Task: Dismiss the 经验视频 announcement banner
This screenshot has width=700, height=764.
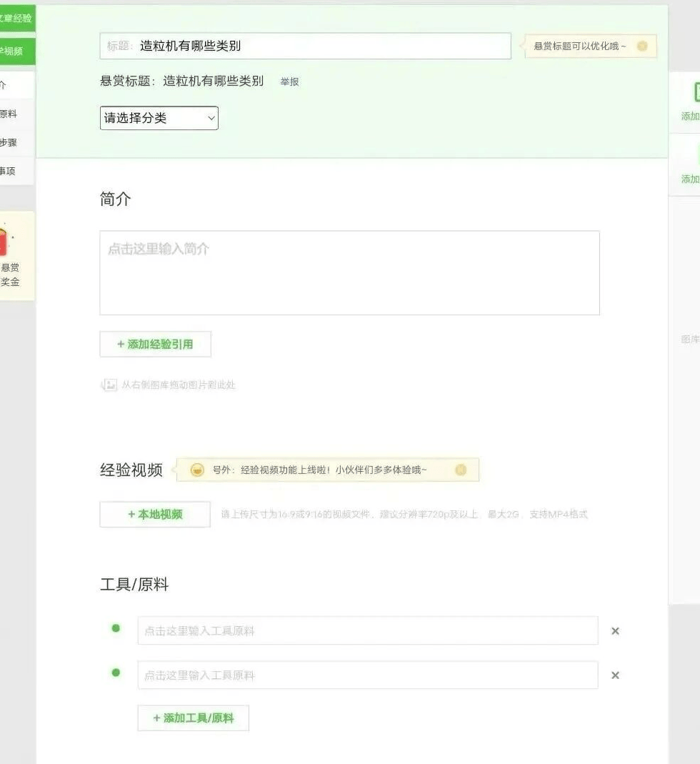Action: 461,470
